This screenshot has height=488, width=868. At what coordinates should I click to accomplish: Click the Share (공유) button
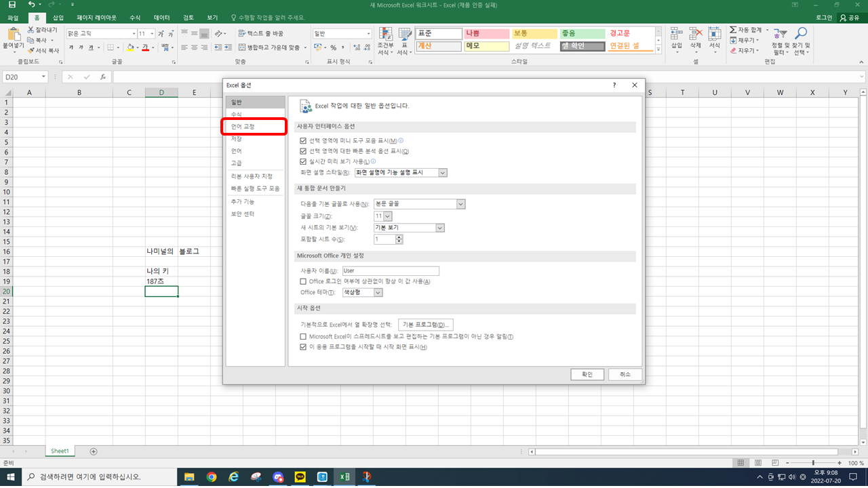coord(852,18)
